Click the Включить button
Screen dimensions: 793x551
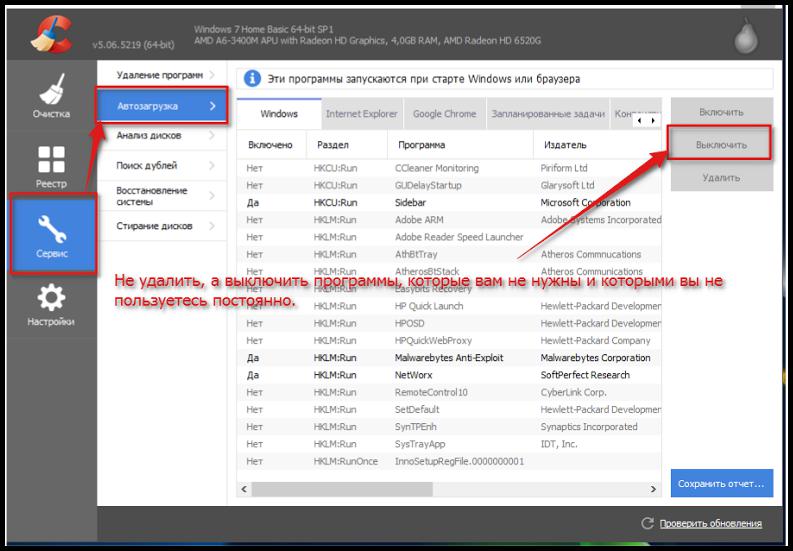coord(722,112)
